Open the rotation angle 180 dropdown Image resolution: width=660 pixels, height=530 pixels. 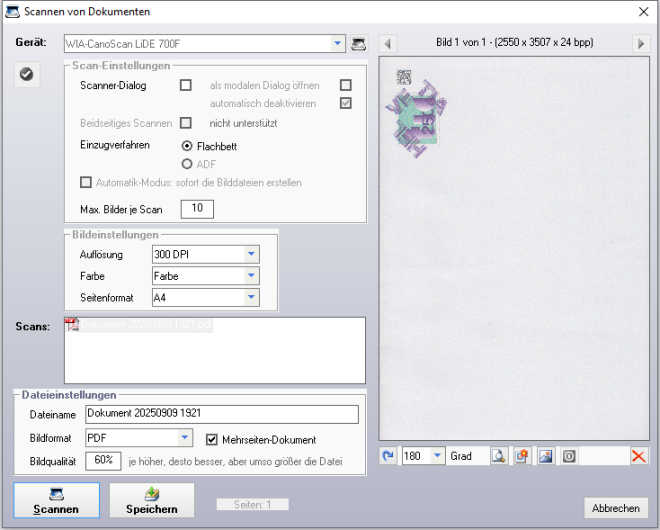point(435,456)
